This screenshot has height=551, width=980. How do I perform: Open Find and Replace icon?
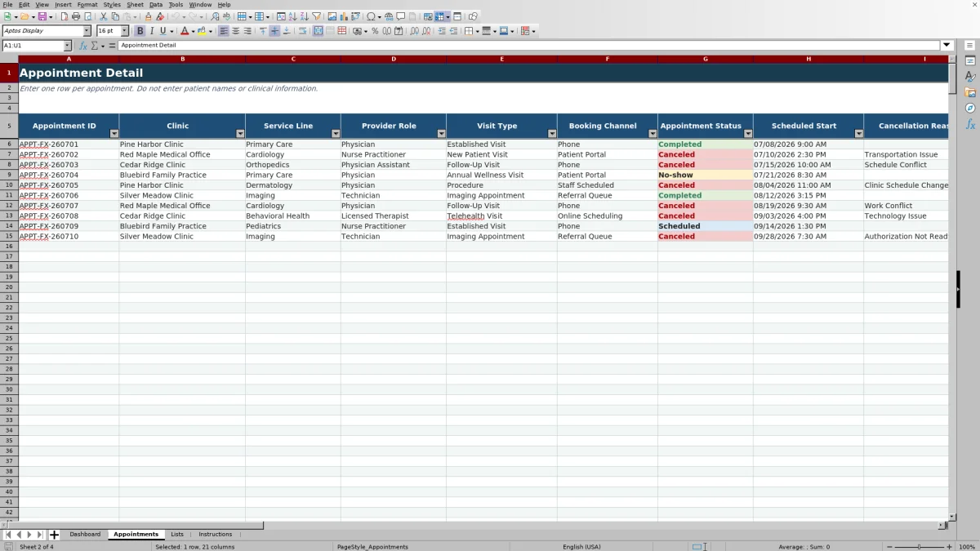point(215,16)
